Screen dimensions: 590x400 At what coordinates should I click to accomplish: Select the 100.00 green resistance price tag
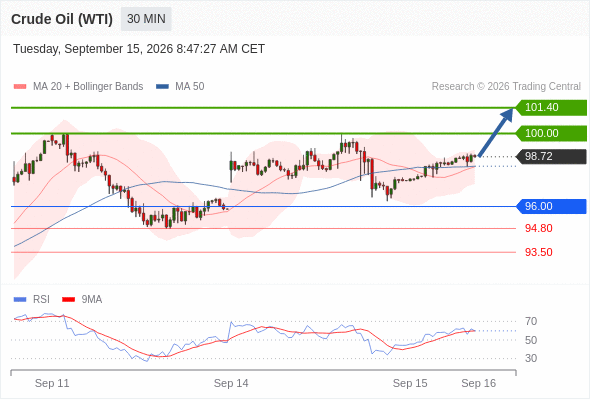point(551,133)
